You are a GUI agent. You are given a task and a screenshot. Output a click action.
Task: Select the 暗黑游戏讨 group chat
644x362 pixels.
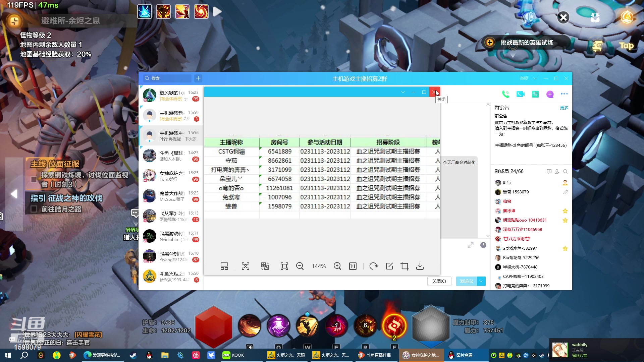(x=171, y=236)
